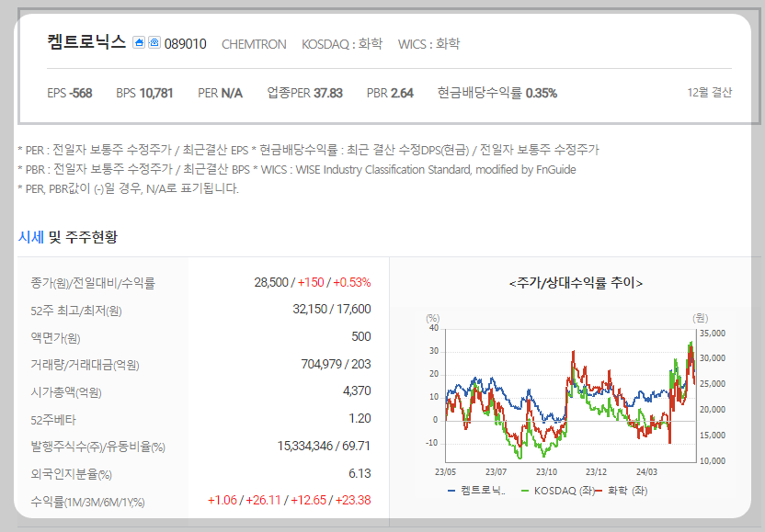Click the 화학 (좌) legend entry
765x532 pixels.
622,491
